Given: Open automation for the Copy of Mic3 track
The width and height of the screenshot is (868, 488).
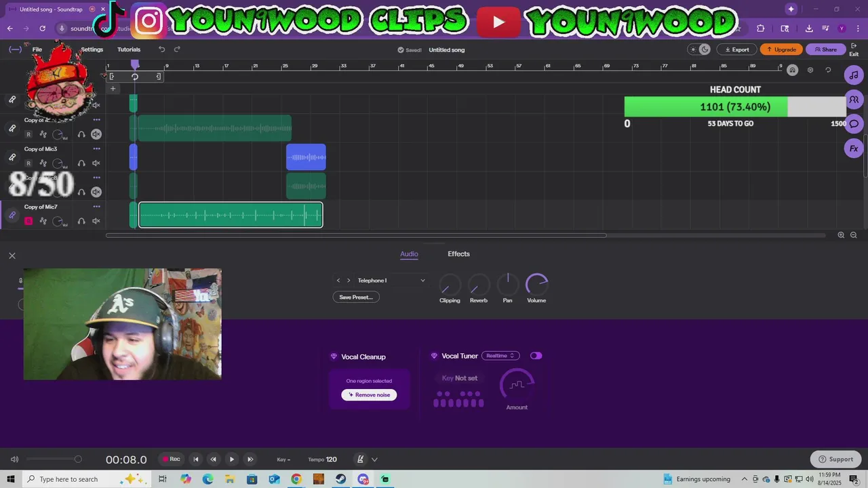Looking at the screenshot, I should click(x=43, y=163).
